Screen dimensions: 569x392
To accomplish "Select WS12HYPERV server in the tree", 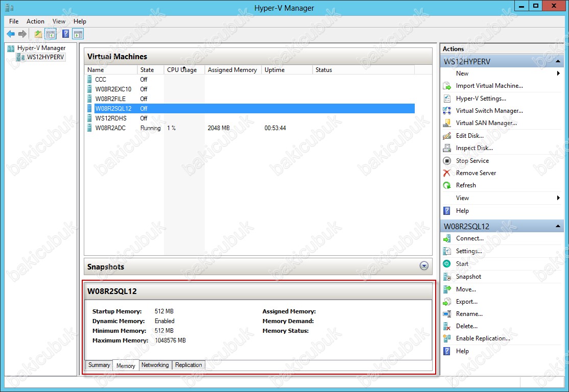I will coord(45,57).
